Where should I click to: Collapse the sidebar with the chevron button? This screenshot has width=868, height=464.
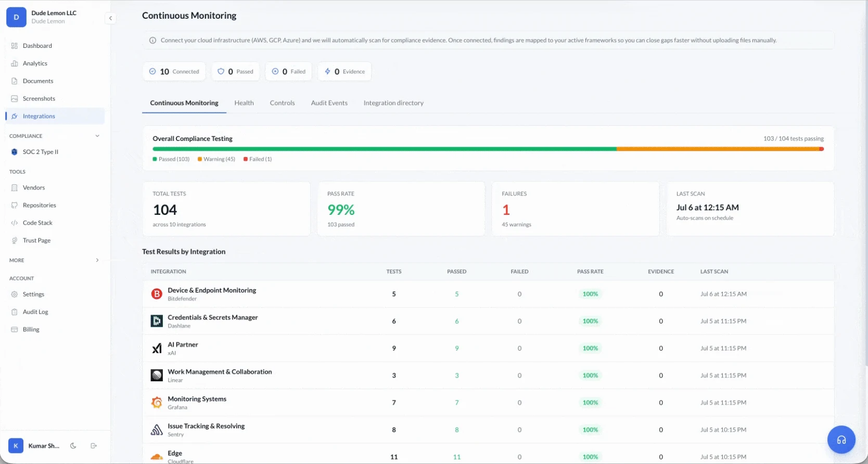click(110, 18)
